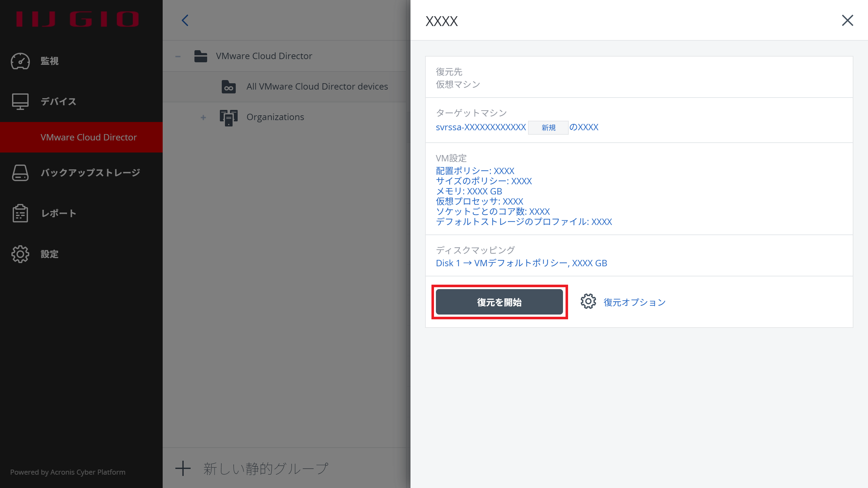Viewport: 868px width, 488px height.
Task: Click the 監視 dashboard gauge icon
Action: (x=20, y=61)
